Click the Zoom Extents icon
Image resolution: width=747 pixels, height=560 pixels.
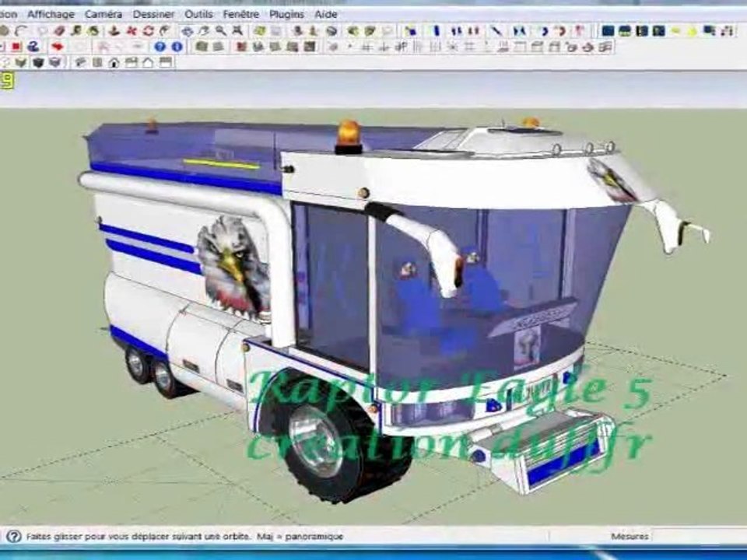(x=237, y=31)
